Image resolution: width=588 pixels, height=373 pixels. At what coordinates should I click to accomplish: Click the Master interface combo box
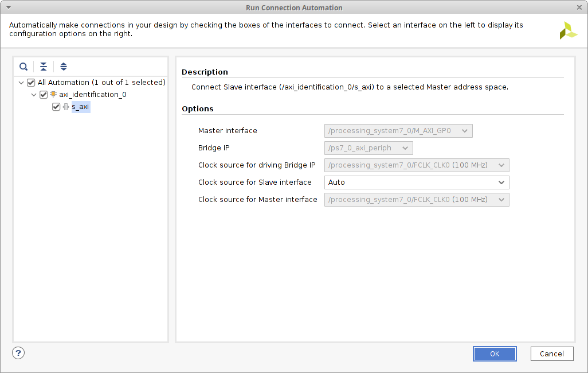pyautogui.click(x=398, y=131)
